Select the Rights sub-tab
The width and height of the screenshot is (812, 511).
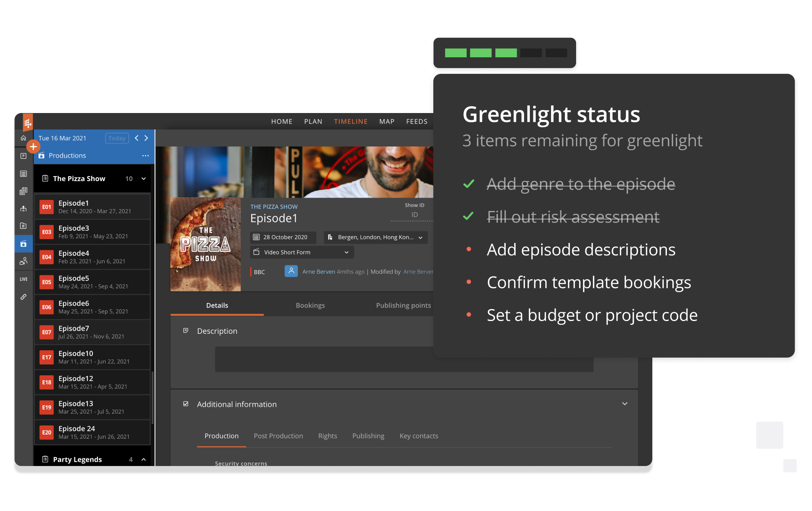[327, 436]
